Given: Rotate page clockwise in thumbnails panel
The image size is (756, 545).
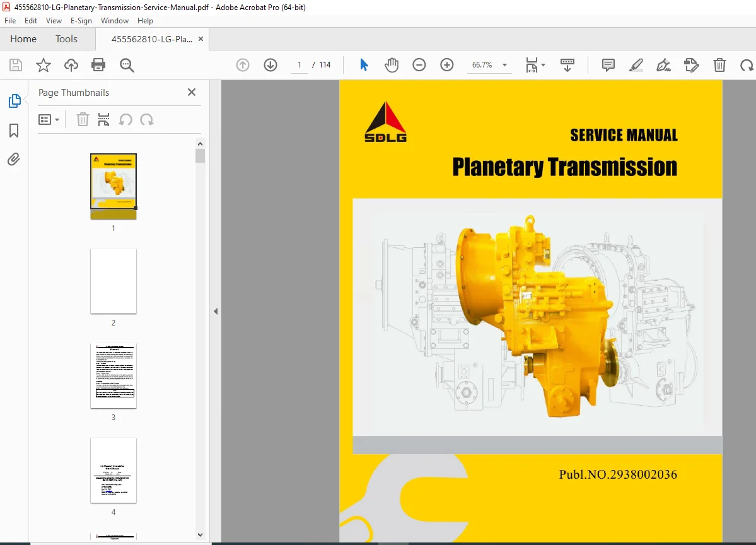Looking at the screenshot, I should point(146,119).
